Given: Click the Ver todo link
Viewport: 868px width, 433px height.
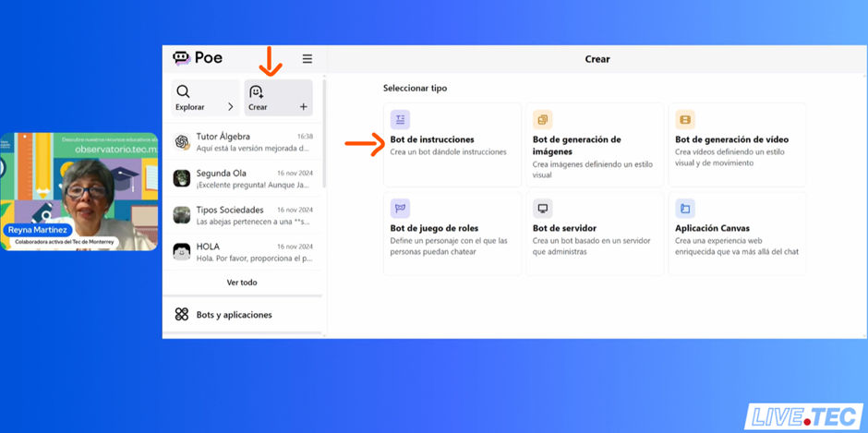Looking at the screenshot, I should 242,283.
